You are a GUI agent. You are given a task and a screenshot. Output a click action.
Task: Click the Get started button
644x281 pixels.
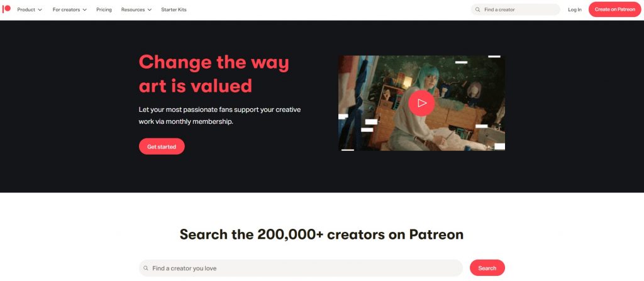click(x=162, y=146)
